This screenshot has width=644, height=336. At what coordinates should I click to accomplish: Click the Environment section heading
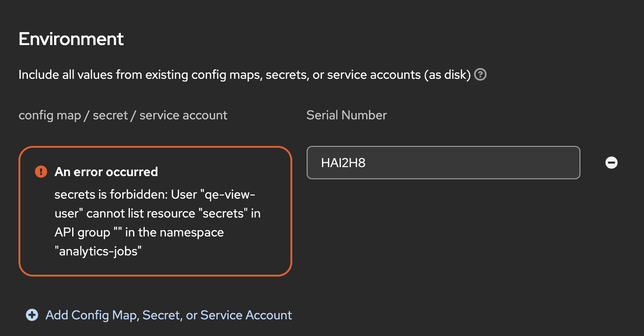click(71, 39)
